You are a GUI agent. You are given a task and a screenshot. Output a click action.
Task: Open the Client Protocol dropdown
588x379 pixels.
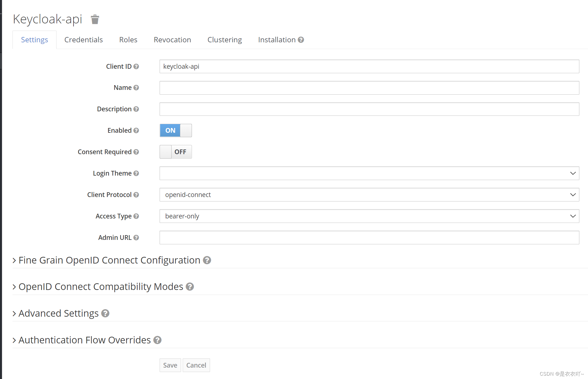pos(369,195)
